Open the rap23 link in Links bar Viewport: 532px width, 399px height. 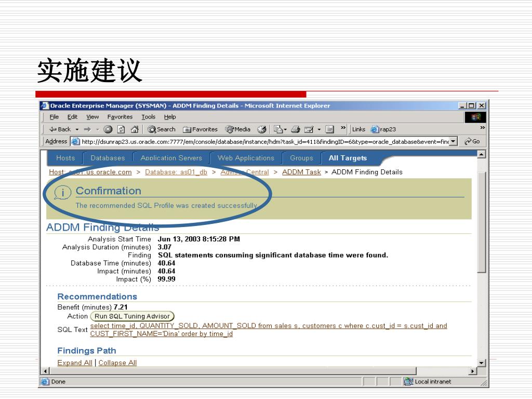pos(383,129)
